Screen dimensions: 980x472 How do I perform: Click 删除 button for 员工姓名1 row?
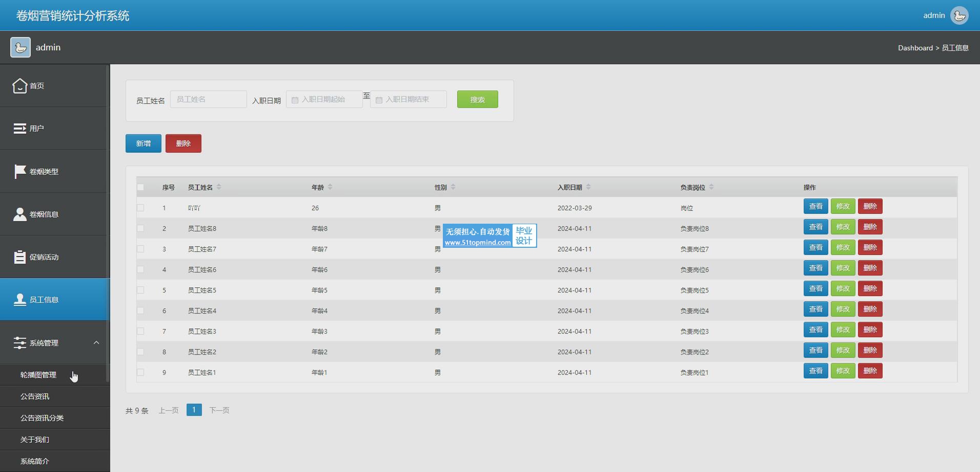(x=870, y=370)
